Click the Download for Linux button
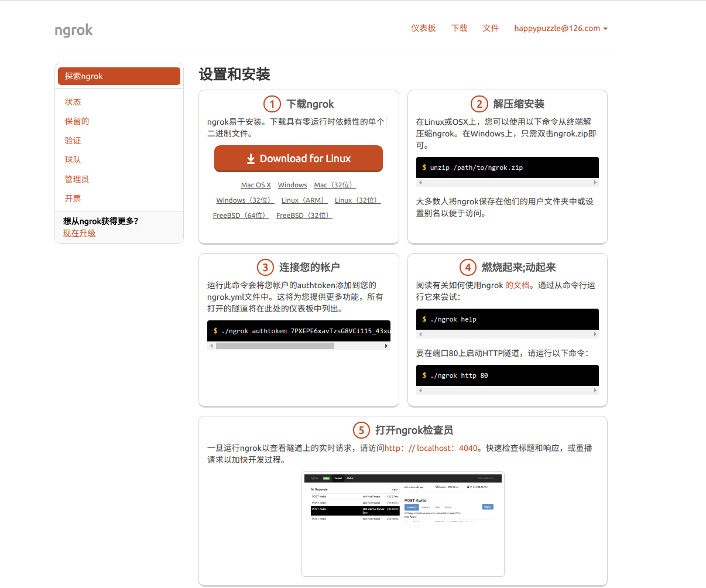The height and width of the screenshot is (588, 706). [299, 159]
